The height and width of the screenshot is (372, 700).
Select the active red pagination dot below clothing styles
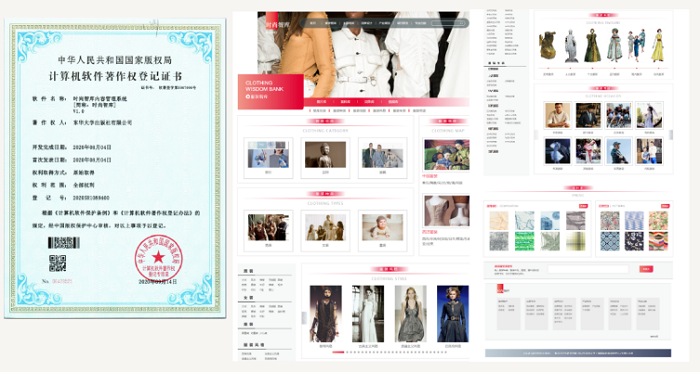[x=338, y=352]
